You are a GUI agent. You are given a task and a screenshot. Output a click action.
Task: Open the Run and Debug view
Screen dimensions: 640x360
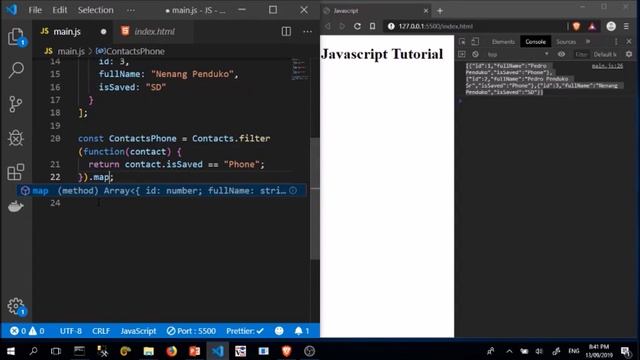(x=16, y=138)
